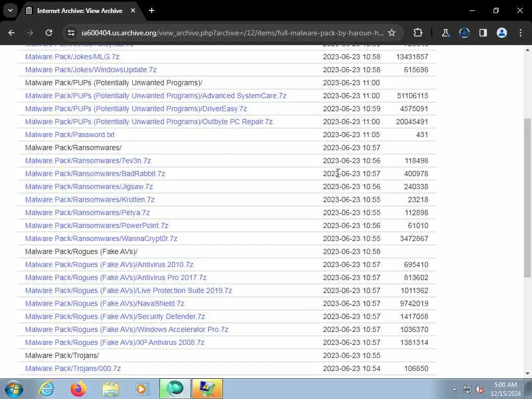Open the Outbyte PC Repair.7z link
This screenshot has height=399, width=532.
tap(149, 122)
